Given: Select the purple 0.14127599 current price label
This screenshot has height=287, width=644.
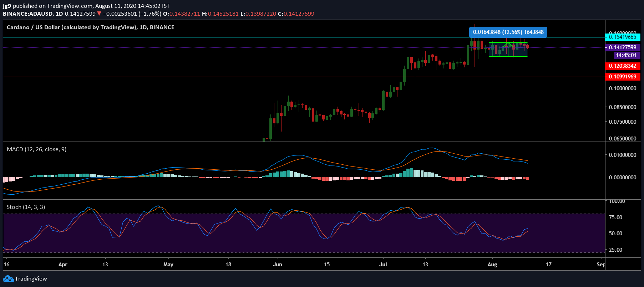Looking at the screenshot, I should click(622, 47).
